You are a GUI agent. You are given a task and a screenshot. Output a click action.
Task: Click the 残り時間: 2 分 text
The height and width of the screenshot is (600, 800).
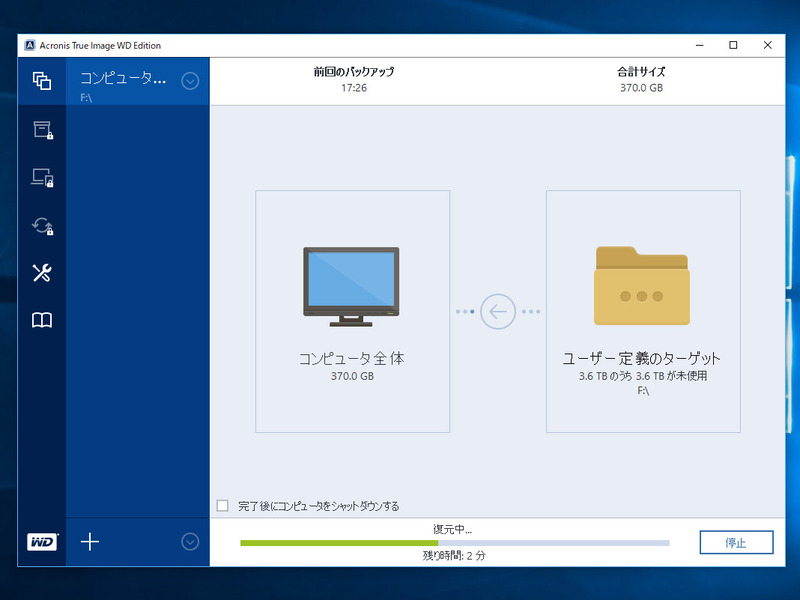click(454, 556)
